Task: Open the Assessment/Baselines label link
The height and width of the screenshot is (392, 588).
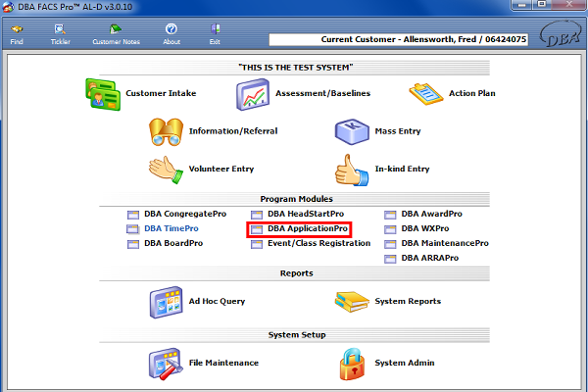Action: click(322, 93)
